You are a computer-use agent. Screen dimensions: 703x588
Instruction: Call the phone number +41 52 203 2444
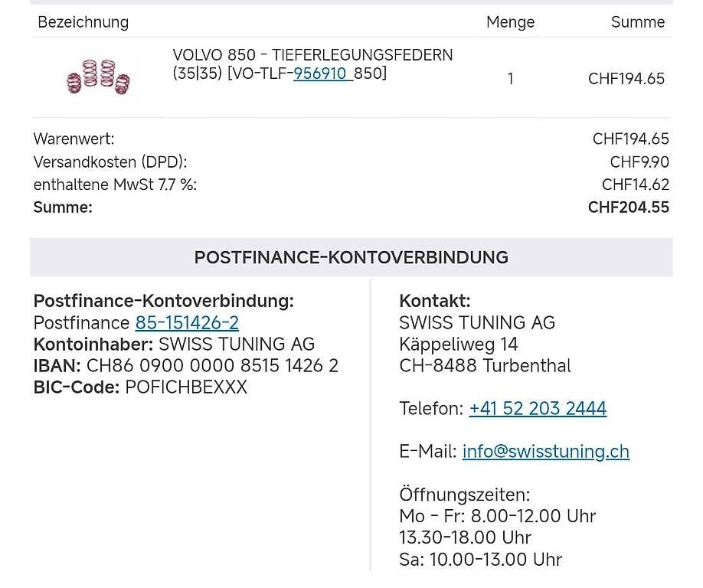coord(538,409)
